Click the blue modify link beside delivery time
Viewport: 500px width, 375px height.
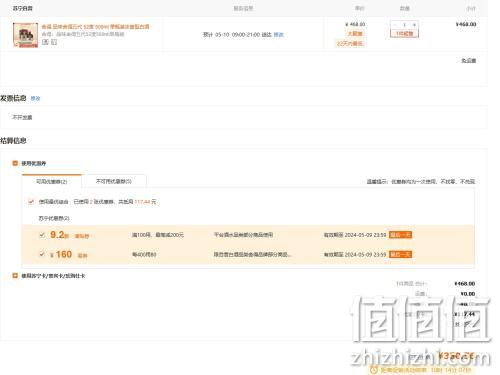278,35
